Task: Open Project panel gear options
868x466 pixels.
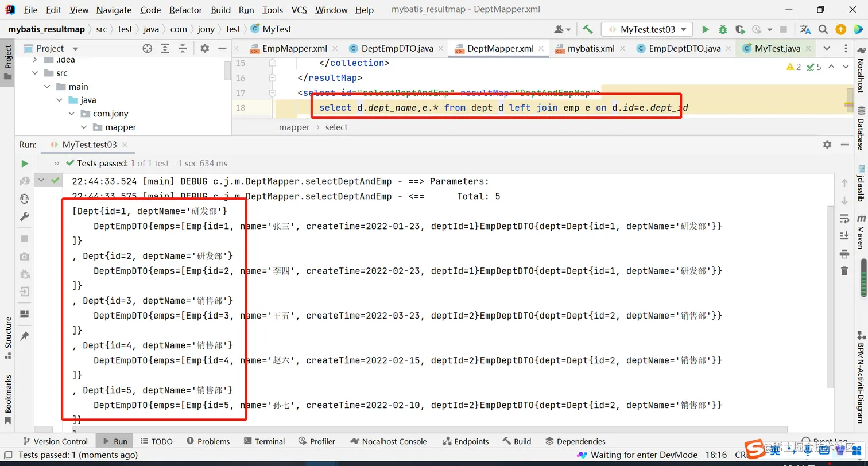Action: point(204,49)
